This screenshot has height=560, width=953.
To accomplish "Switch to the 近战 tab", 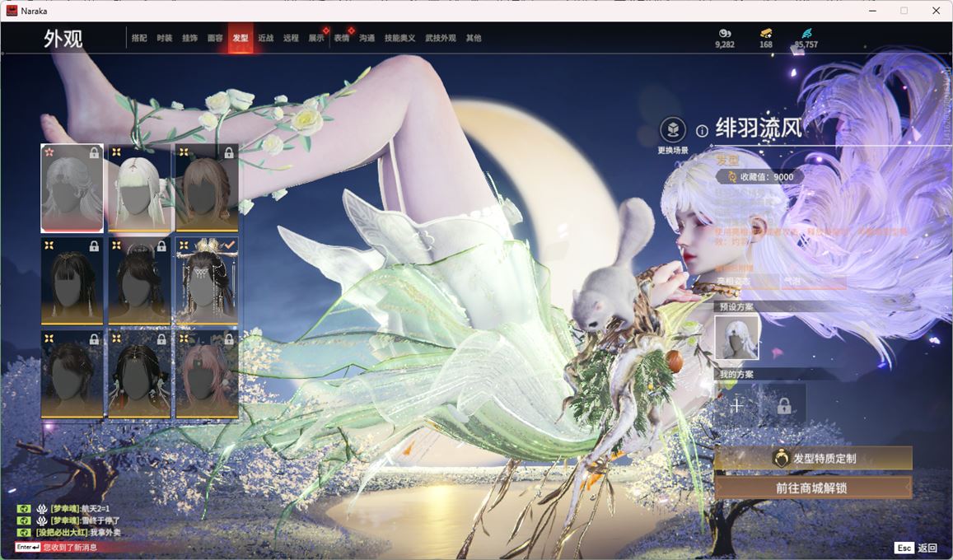I will [265, 38].
